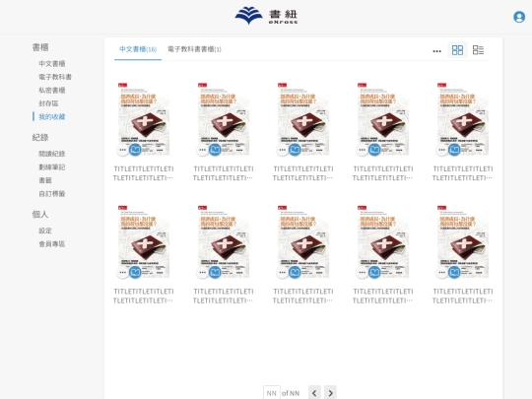Screen dimensions: 532x399
Task: Open 書籤 in the sidebar
Action: (x=45, y=180)
